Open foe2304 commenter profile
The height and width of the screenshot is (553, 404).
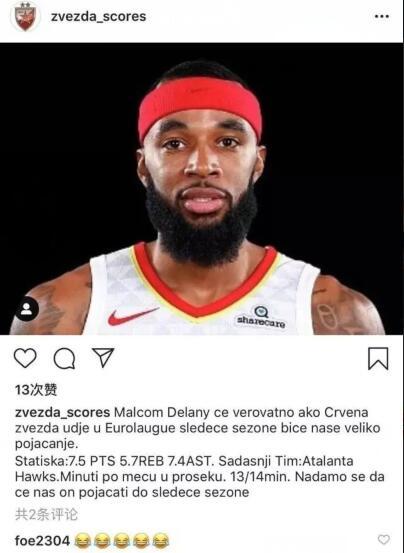tap(42, 540)
